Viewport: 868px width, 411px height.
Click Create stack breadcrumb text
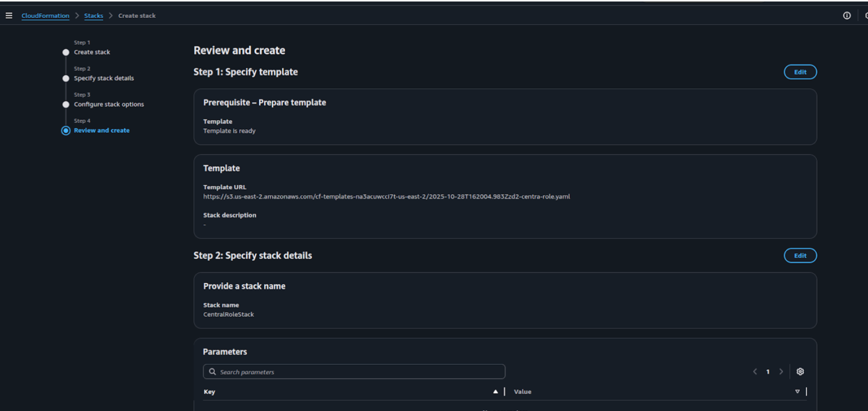click(137, 16)
